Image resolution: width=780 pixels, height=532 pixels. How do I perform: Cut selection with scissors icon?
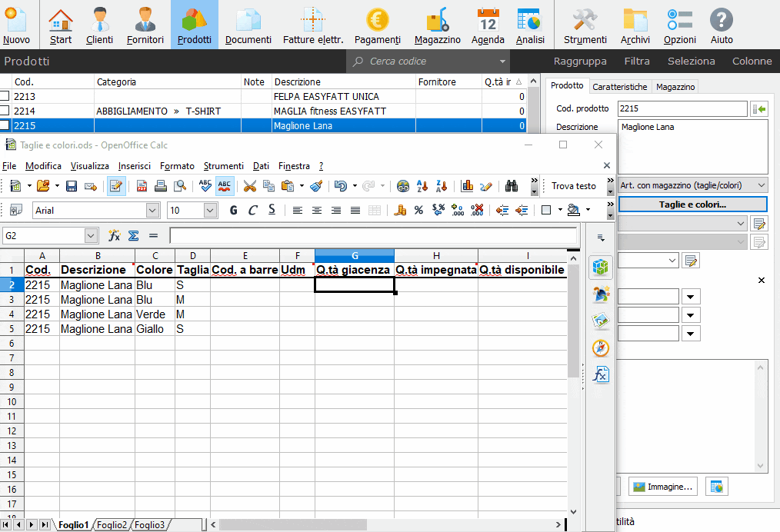tap(250, 186)
